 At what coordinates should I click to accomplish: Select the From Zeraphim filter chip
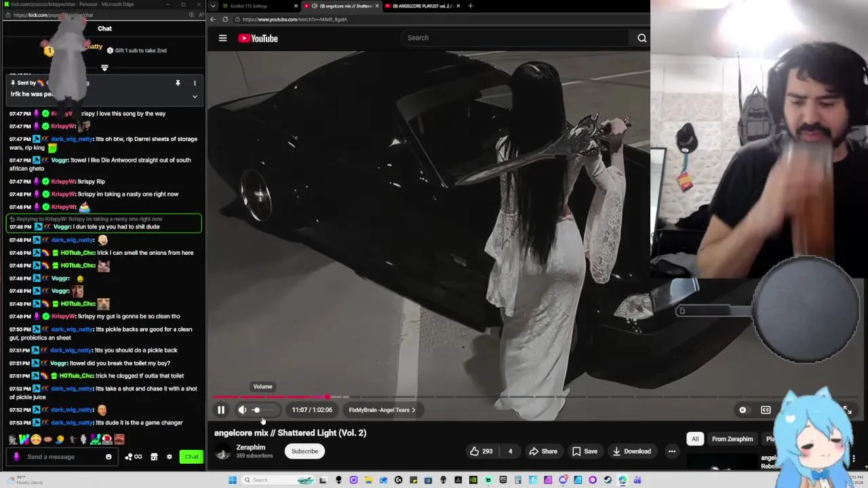(x=732, y=439)
